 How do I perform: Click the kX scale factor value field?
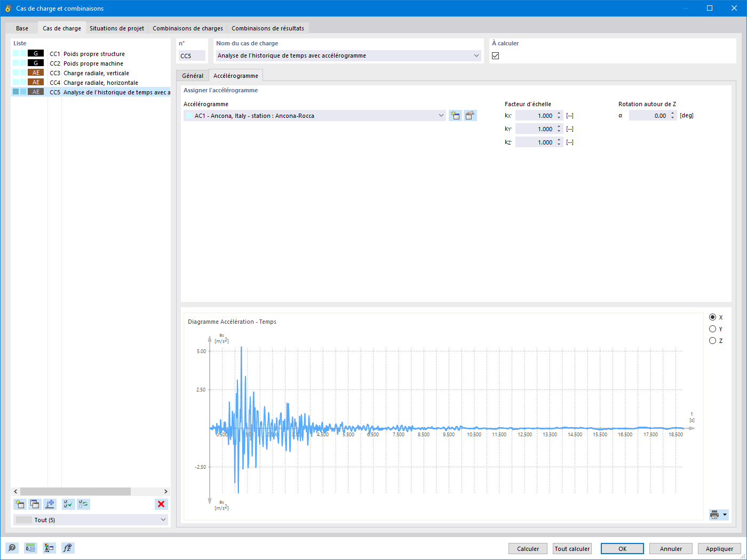536,115
